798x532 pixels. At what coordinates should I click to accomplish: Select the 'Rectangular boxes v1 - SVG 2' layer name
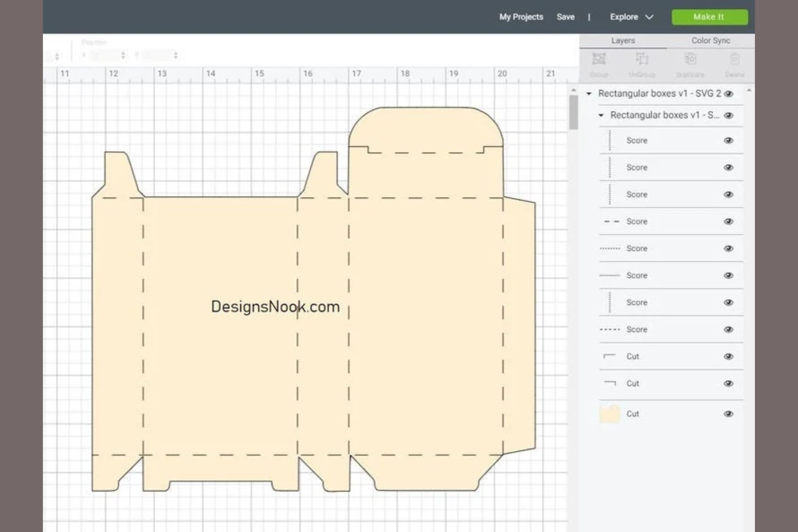pyautogui.click(x=660, y=94)
